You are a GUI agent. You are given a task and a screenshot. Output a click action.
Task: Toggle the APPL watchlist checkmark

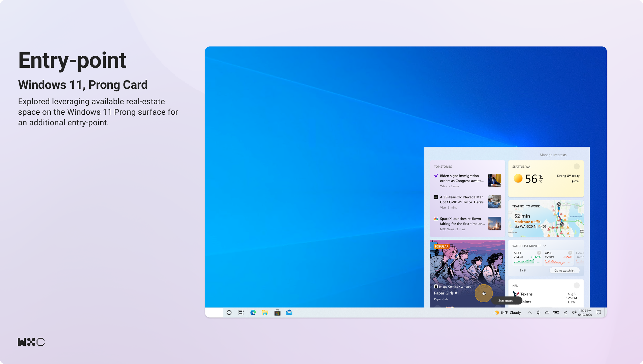point(570,253)
